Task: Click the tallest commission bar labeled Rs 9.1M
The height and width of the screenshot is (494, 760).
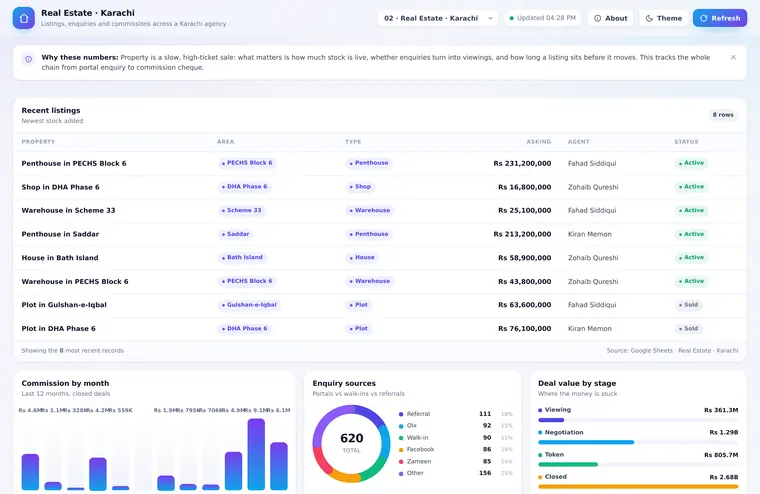Action: pyautogui.click(x=256, y=454)
